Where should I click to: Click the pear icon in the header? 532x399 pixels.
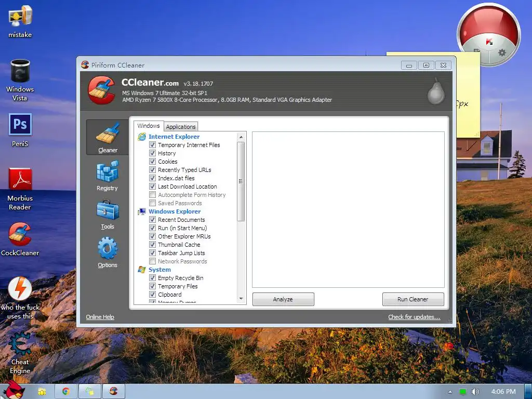click(x=436, y=91)
